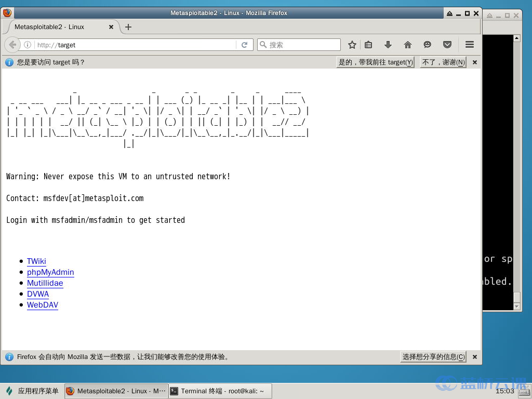Open the Mutillidae link
The width and height of the screenshot is (532, 399).
pyautogui.click(x=45, y=283)
